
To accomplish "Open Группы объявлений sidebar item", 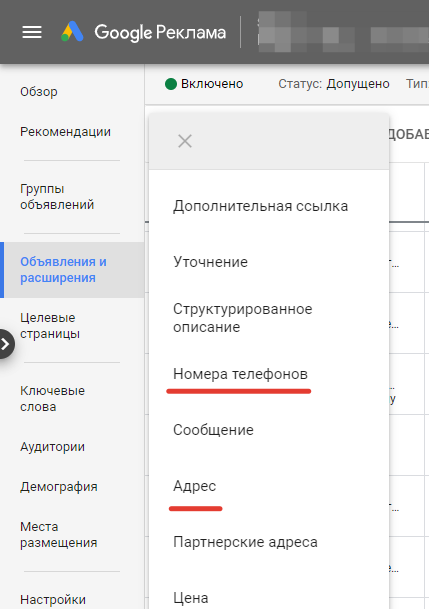I will coord(57,197).
